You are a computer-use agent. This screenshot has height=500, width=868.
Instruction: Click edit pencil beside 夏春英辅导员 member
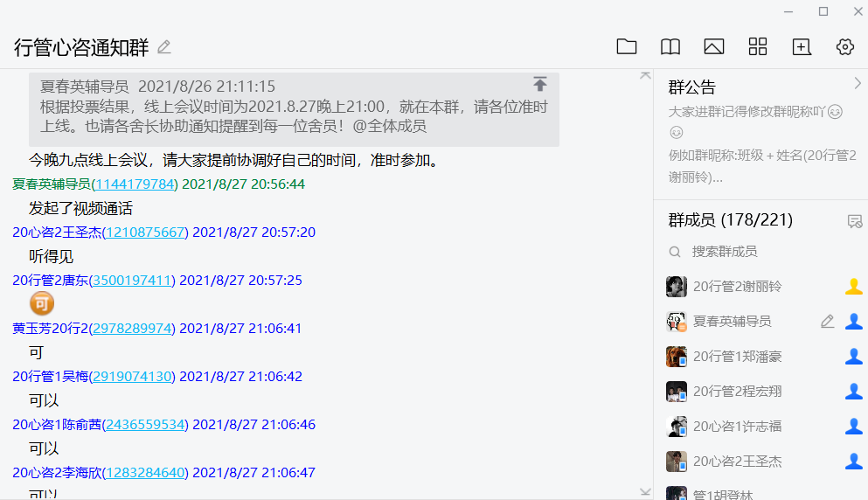pos(827,322)
